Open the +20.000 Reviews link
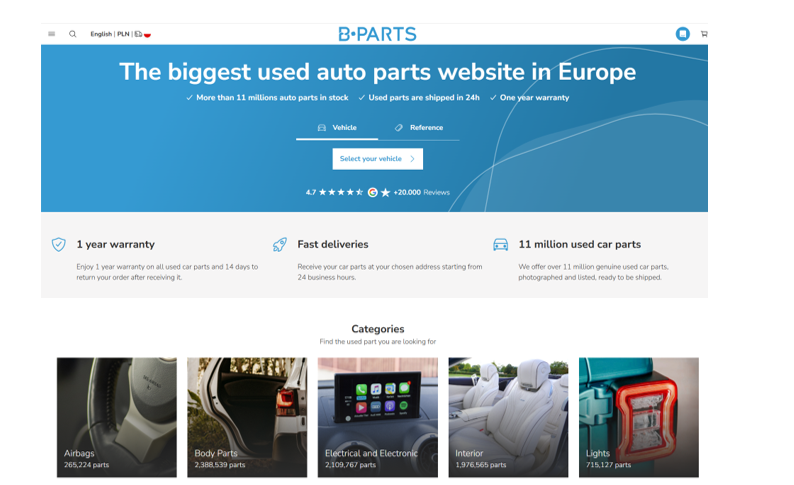Image resolution: width=794 pixels, height=485 pixels. [x=421, y=192]
